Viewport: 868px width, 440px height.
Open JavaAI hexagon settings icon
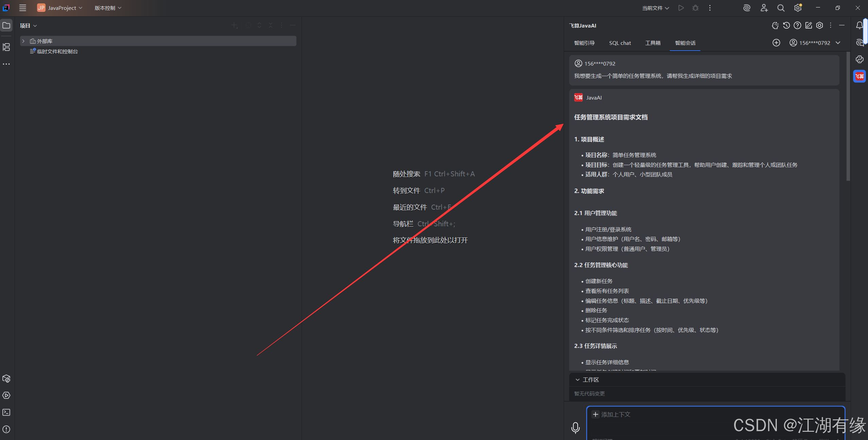click(x=820, y=25)
